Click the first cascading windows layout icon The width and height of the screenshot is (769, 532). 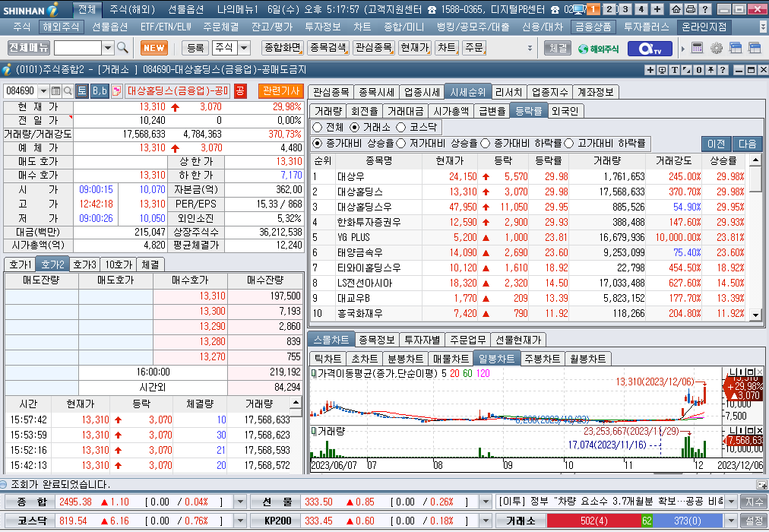click(x=735, y=48)
